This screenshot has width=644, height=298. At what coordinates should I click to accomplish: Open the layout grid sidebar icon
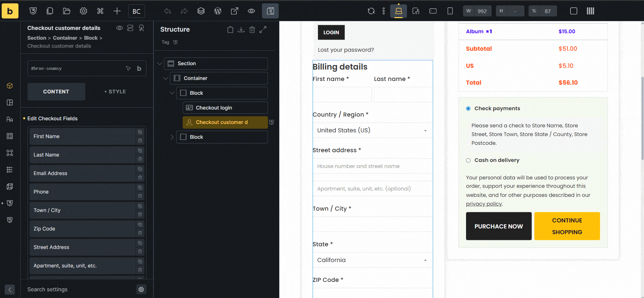pyautogui.click(x=10, y=102)
